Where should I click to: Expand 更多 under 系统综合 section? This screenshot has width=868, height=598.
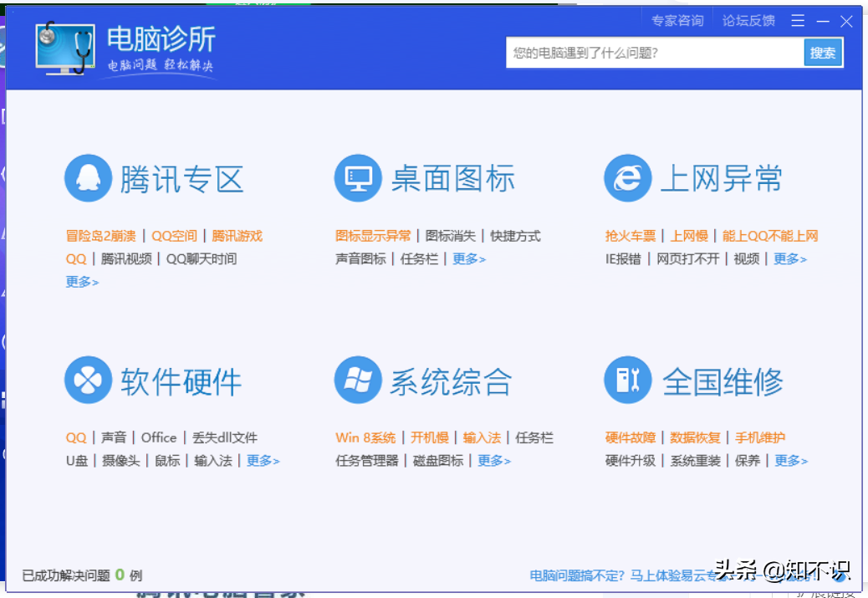(x=494, y=461)
